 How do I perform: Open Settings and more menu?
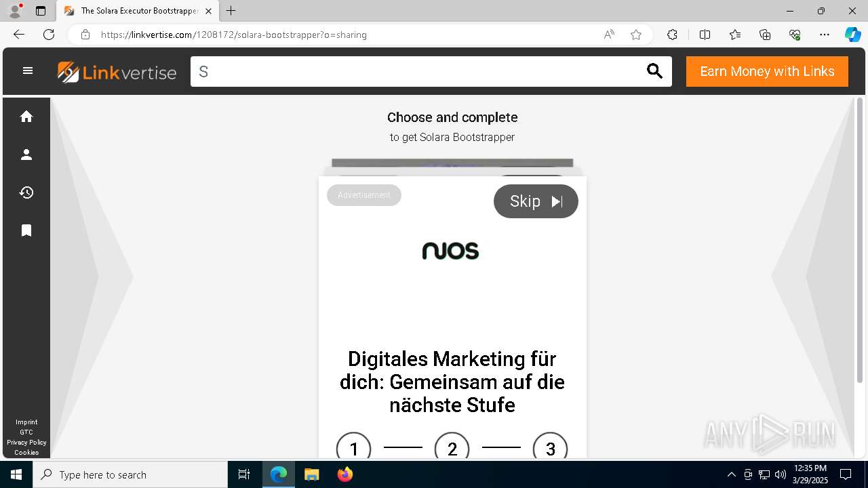point(825,35)
